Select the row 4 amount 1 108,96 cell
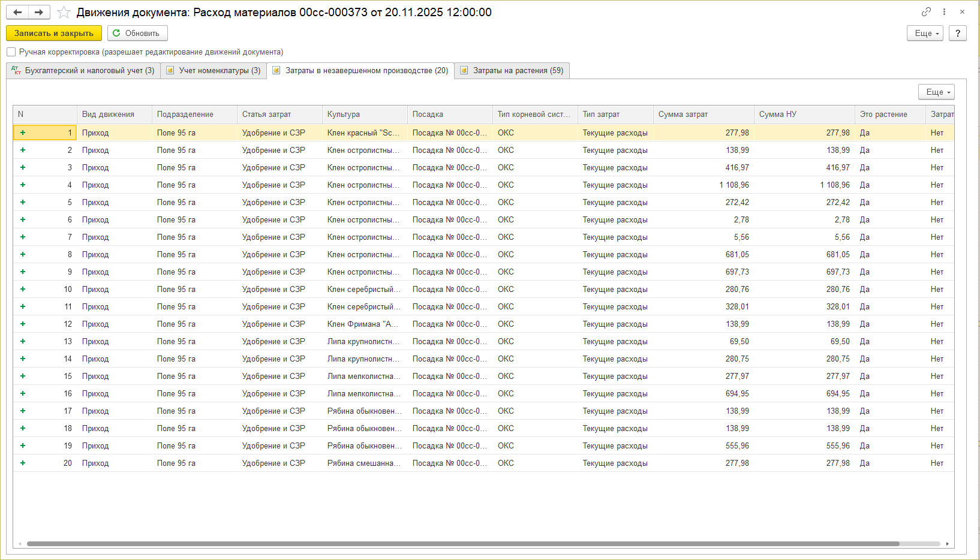This screenshot has width=980, height=560. pyautogui.click(x=703, y=185)
